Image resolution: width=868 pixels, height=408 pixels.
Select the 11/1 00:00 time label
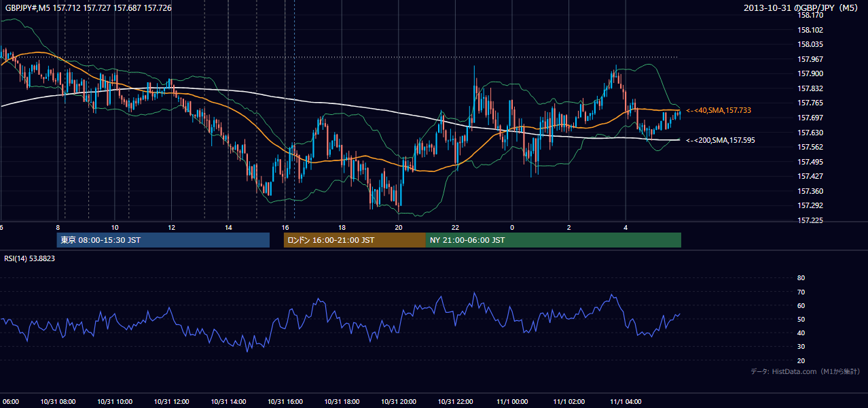512,402
